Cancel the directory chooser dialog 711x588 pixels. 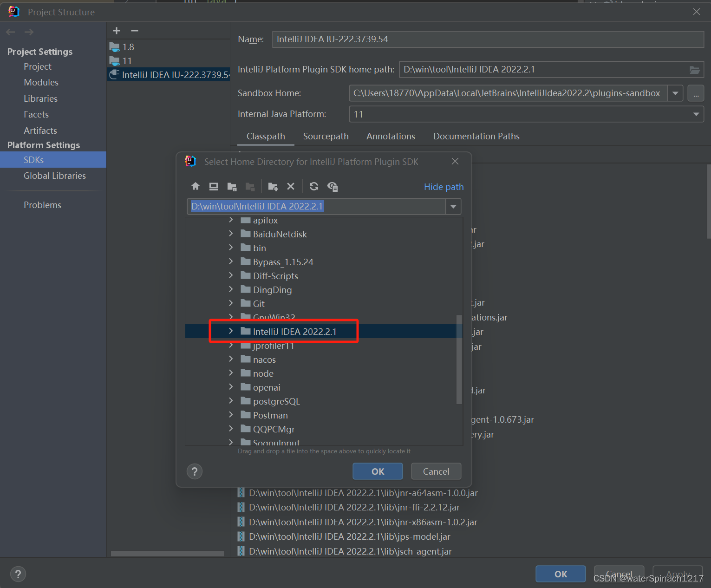click(436, 471)
